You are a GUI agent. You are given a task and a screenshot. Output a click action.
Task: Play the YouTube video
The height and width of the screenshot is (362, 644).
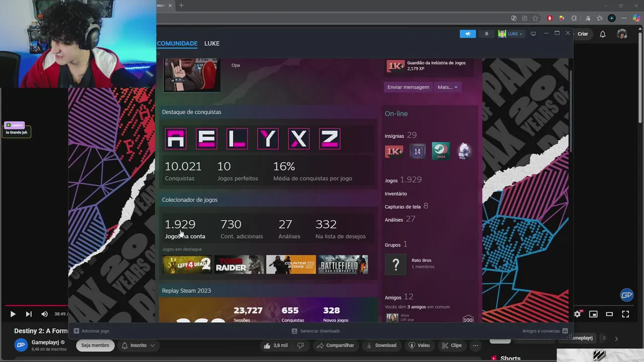click(13, 314)
